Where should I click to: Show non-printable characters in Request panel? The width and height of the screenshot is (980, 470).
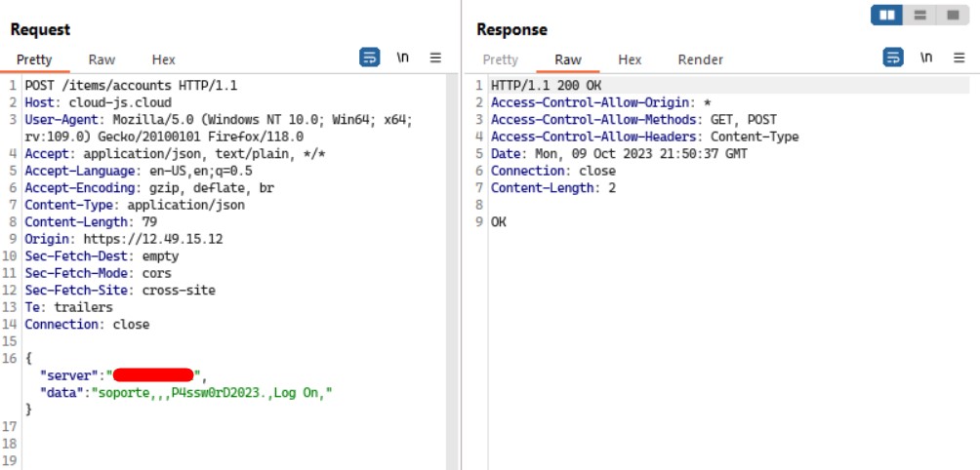[403, 59]
